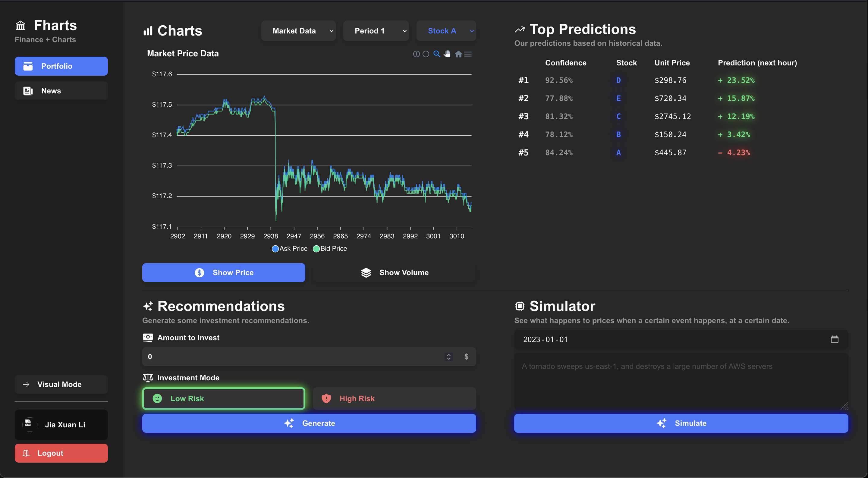Click the red Logout button
Image resolution: width=868 pixels, height=478 pixels.
(61, 453)
